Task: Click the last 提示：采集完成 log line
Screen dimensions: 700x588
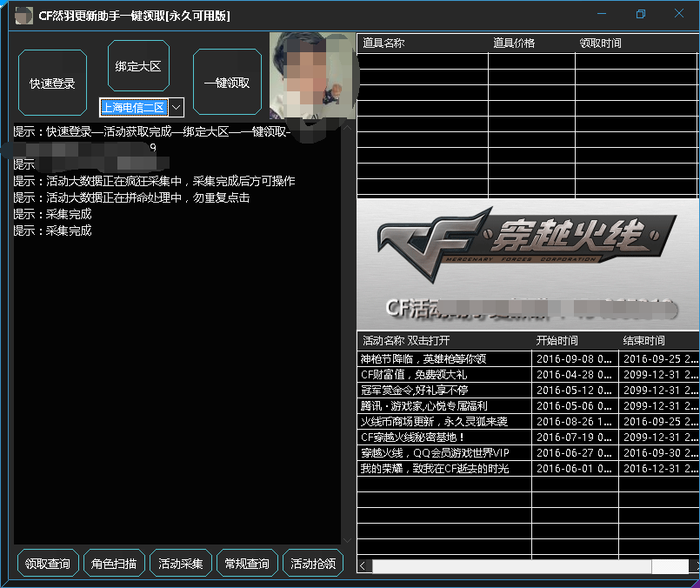Action: [52, 231]
